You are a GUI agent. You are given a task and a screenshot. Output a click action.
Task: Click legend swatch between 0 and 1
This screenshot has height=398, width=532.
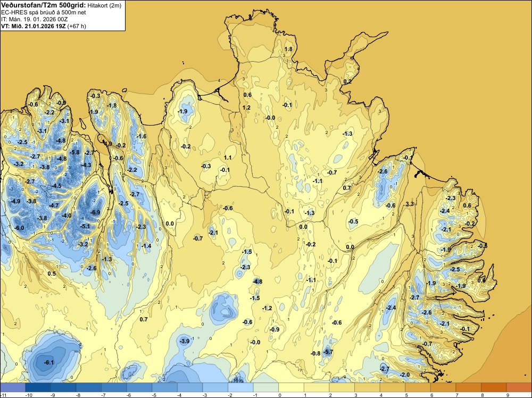pyautogui.click(x=291, y=387)
